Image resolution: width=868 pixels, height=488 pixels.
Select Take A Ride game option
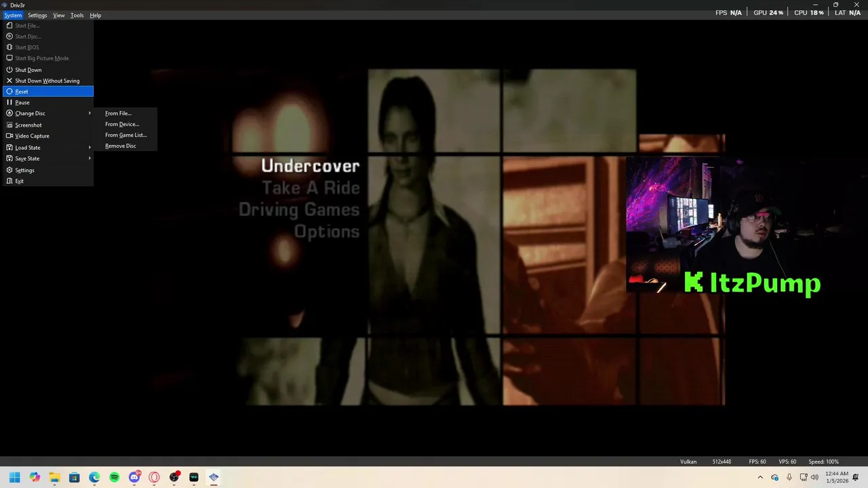311,188
